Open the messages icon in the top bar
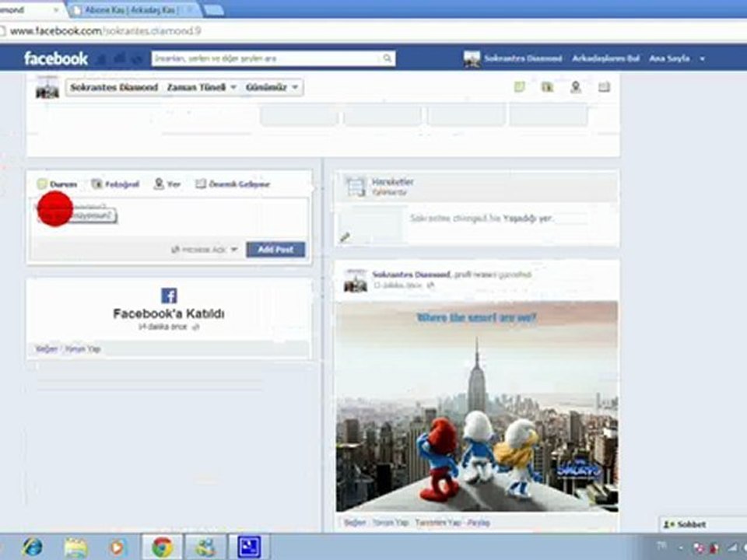This screenshot has width=747, height=560. click(x=120, y=59)
